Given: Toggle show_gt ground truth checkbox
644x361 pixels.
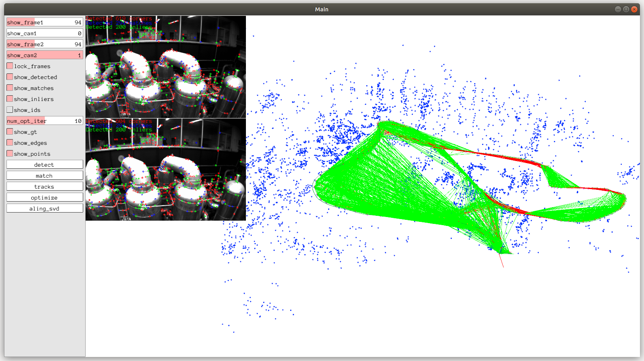Looking at the screenshot, I should 10,132.
